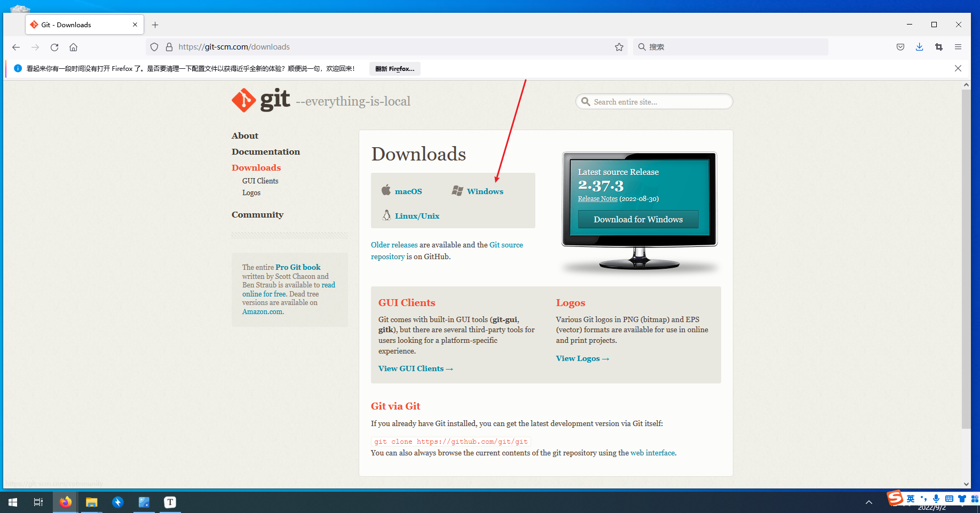
Task: Show hidden system tray icons
Action: coord(869,502)
